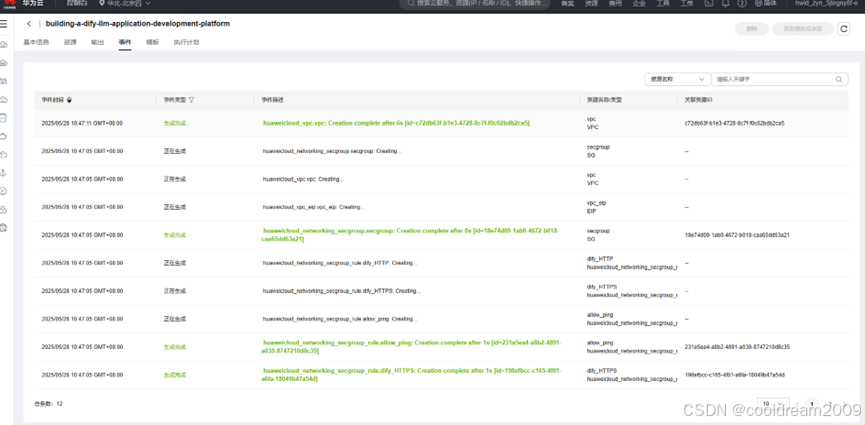Click the 关联资源ID column header
865x425 pixels.
coord(698,100)
